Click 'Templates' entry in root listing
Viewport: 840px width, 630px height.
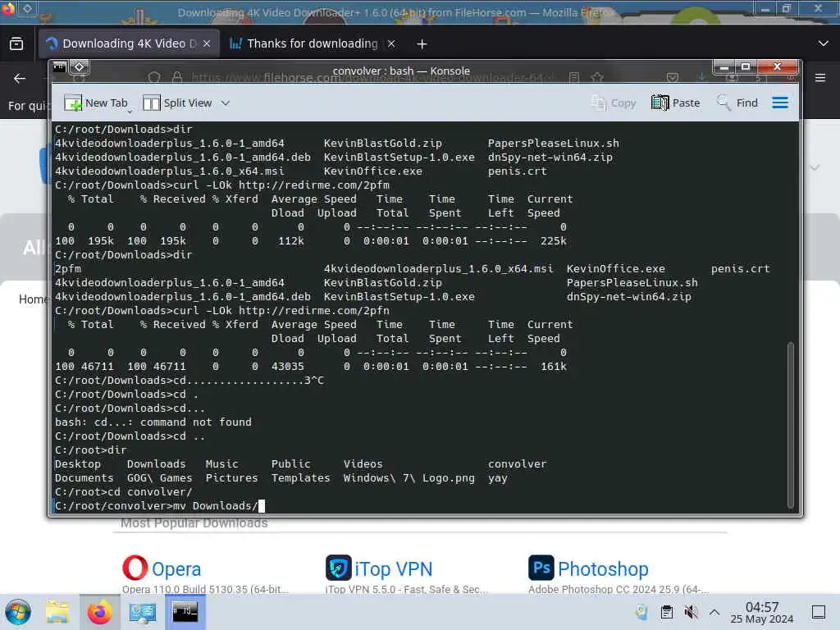[300, 478]
